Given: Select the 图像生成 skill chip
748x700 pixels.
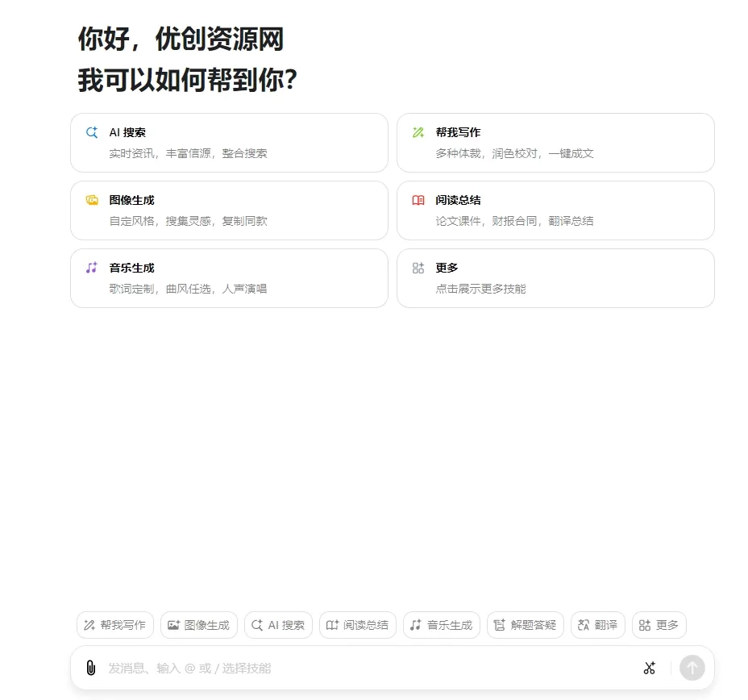Looking at the screenshot, I should pyautogui.click(x=199, y=625).
